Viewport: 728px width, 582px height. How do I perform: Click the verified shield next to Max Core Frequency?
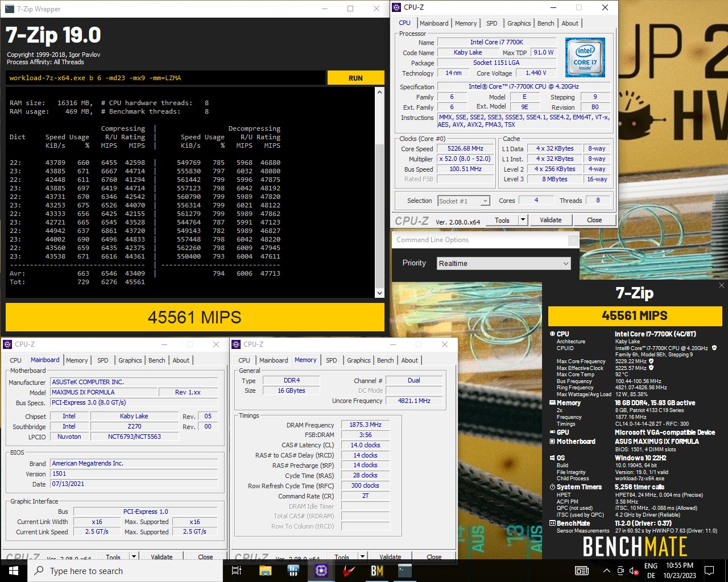pos(651,361)
